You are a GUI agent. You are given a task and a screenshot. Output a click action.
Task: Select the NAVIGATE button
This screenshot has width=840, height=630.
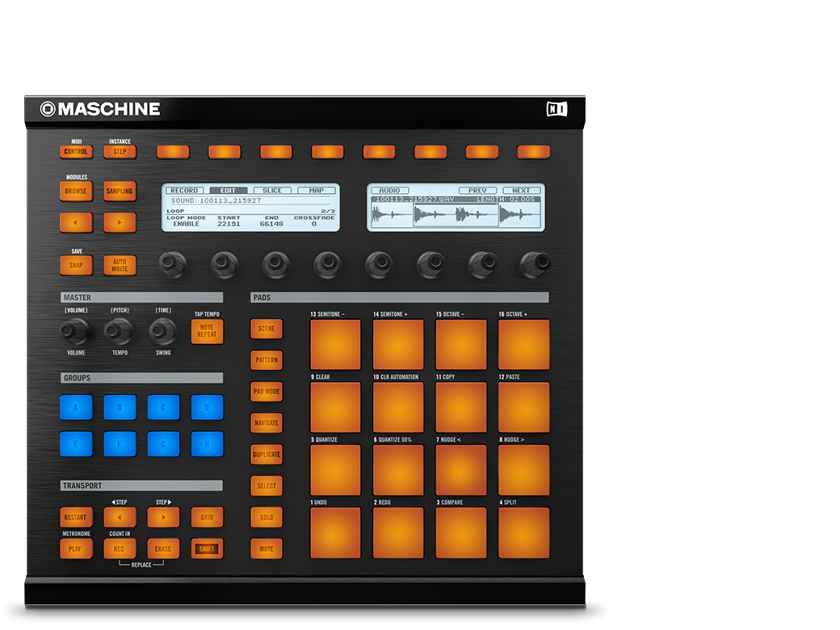click(x=267, y=423)
